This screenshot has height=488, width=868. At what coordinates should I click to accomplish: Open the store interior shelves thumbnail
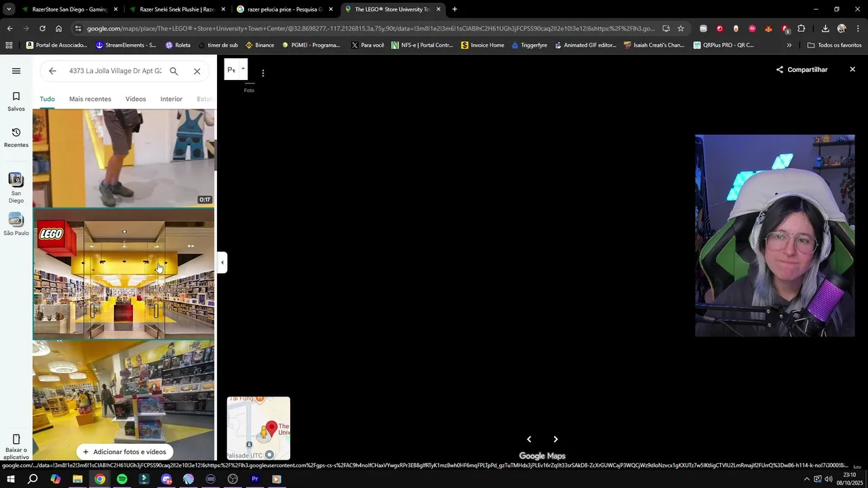[x=123, y=400]
